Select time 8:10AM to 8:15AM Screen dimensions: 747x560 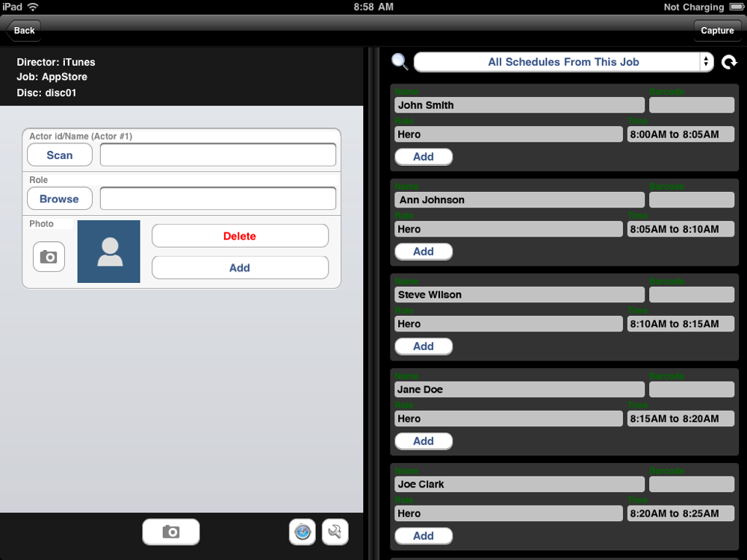point(681,324)
